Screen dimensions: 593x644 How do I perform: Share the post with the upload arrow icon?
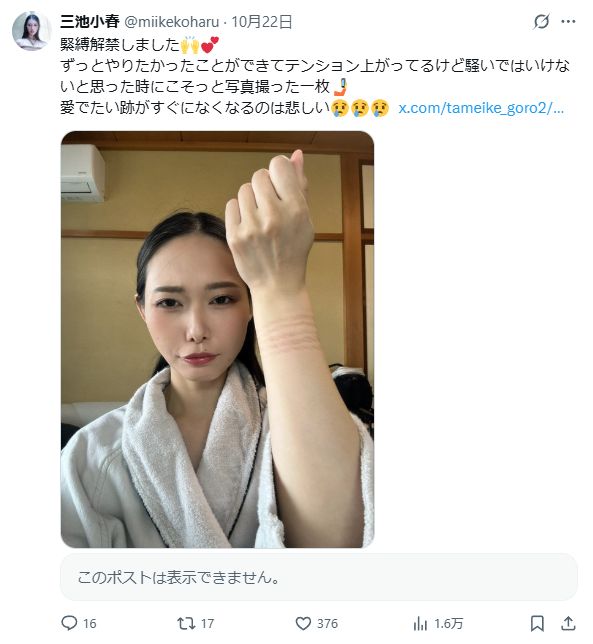568,623
